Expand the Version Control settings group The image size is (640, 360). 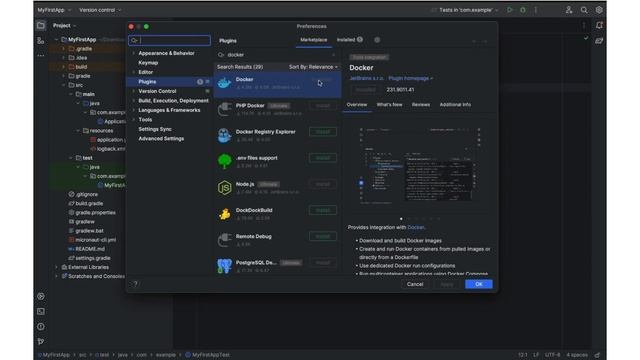(133, 91)
